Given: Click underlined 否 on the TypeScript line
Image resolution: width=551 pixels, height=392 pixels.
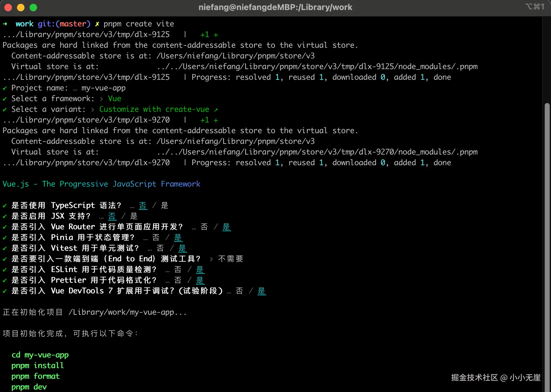Looking at the screenshot, I should 143,205.
